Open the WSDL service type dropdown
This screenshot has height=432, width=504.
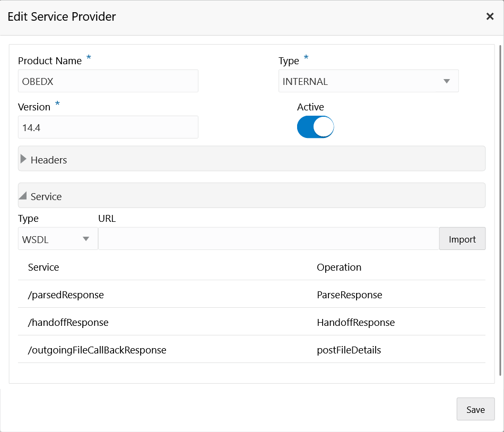coord(57,239)
